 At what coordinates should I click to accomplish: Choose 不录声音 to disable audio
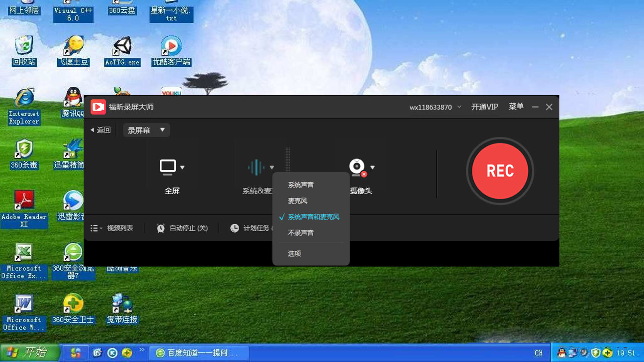301,233
